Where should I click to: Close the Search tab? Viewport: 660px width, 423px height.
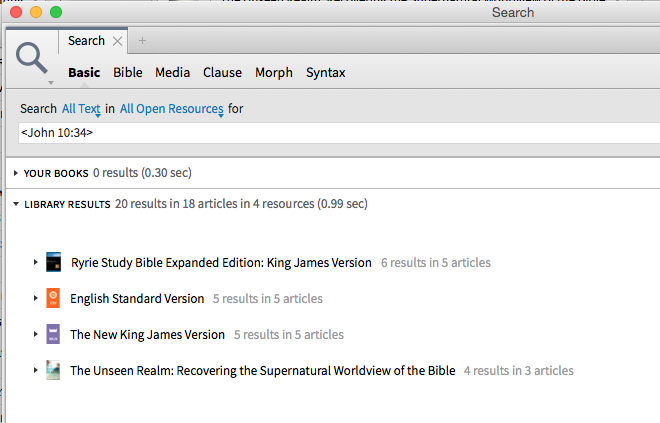[x=118, y=41]
